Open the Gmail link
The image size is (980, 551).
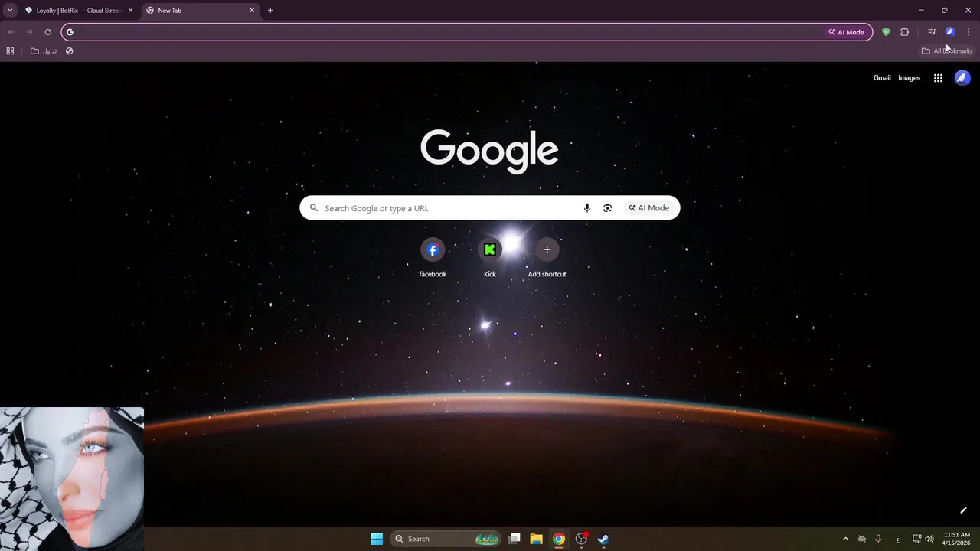click(x=882, y=78)
